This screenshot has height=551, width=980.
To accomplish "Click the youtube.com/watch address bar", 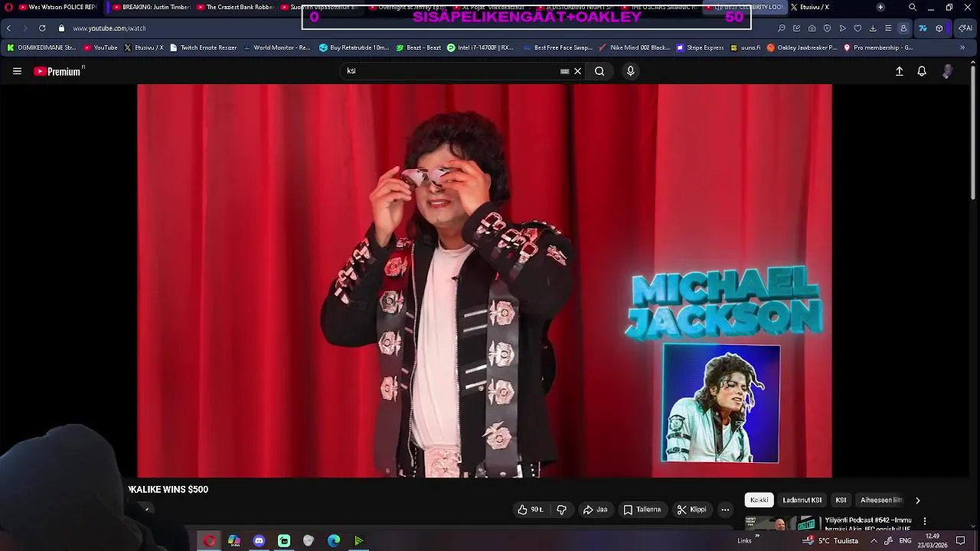I will pyautogui.click(x=109, y=28).
